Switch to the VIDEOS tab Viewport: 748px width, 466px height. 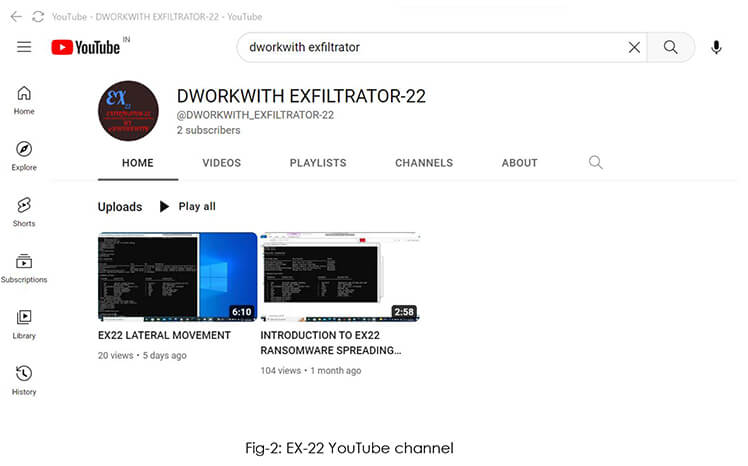click(221, 163)
